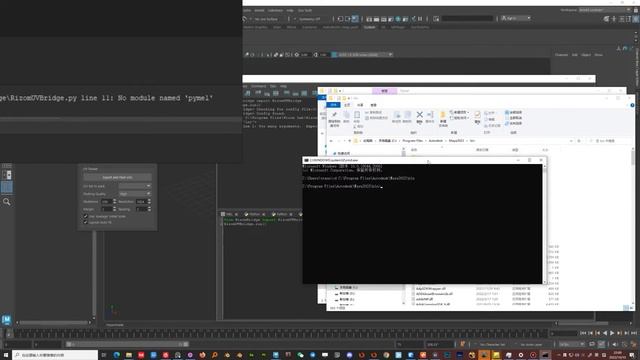The image size is (640, 360).
Task: Click the new folder icon in Explorer ribbon
Action: click(443, 116)
